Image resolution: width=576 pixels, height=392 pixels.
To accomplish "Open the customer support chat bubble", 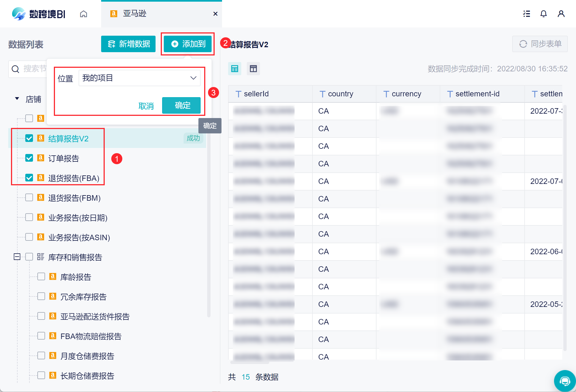I will click(565, 381).
